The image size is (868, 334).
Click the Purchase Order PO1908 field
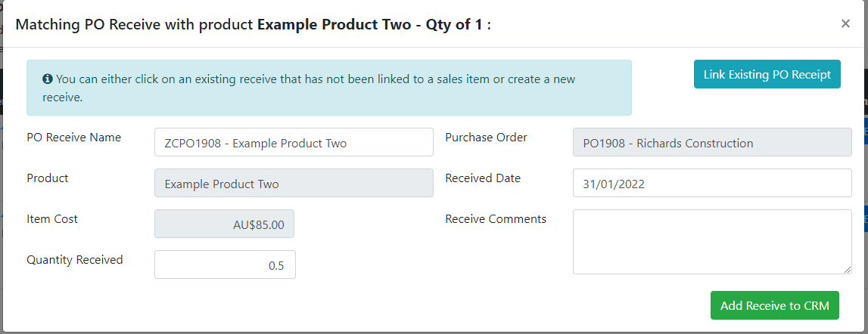coord(712,142)
